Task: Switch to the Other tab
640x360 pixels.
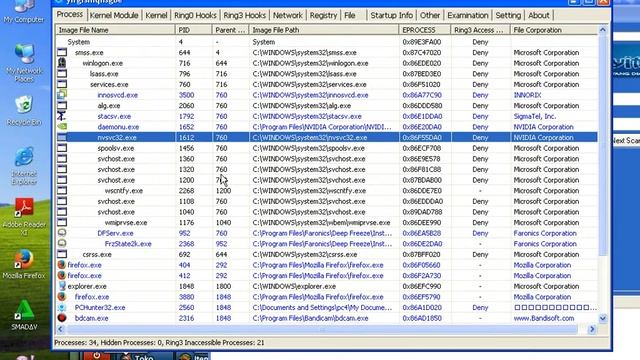Action: click(430, 16)
